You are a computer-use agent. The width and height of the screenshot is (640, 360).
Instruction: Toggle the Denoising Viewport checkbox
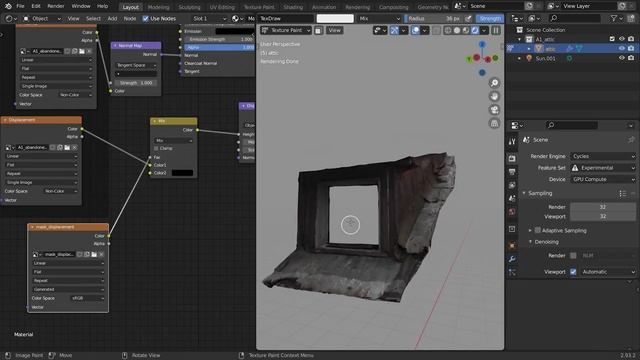(x=573, y=272)
